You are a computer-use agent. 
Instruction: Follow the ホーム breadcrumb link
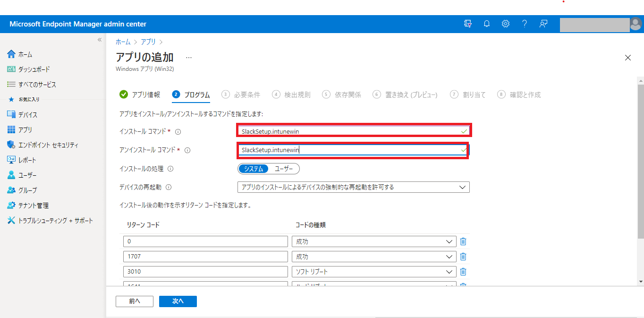click(x=123, y=42)
